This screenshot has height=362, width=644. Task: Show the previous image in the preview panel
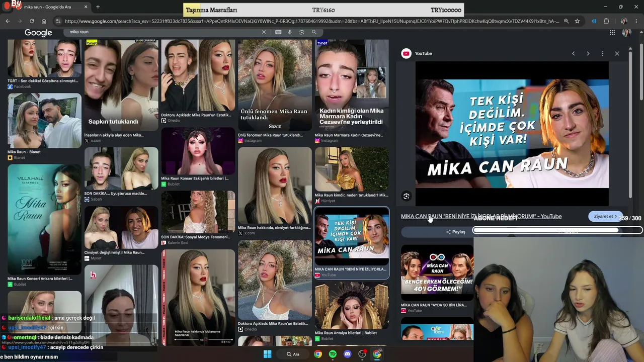pos(573,53)
